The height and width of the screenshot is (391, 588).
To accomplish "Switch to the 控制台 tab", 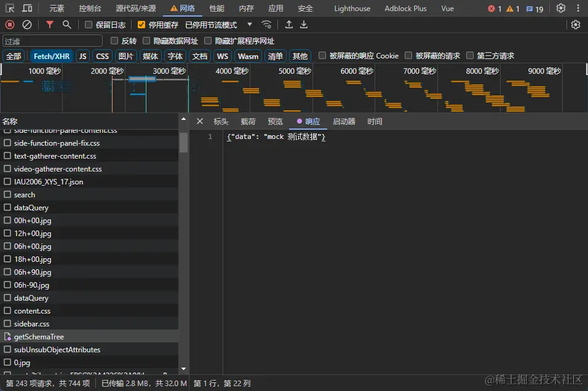I will (x=90, y=9).
